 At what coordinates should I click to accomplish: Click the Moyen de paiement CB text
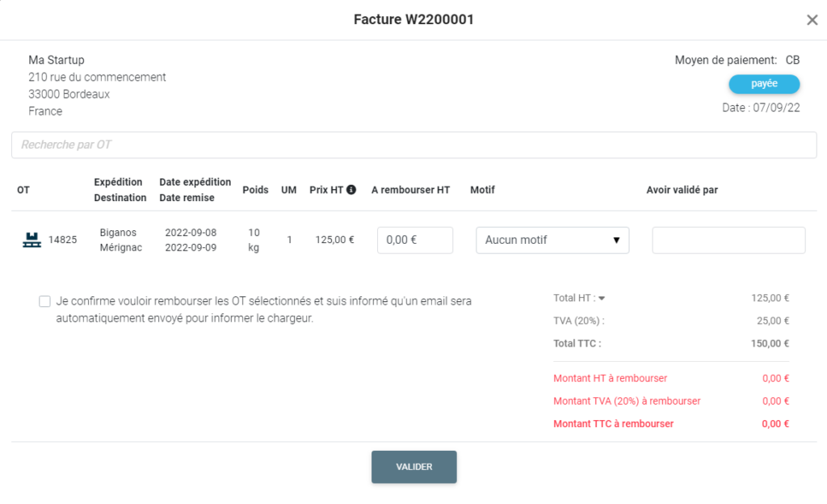pyautogui.click(x=737, y=61)
